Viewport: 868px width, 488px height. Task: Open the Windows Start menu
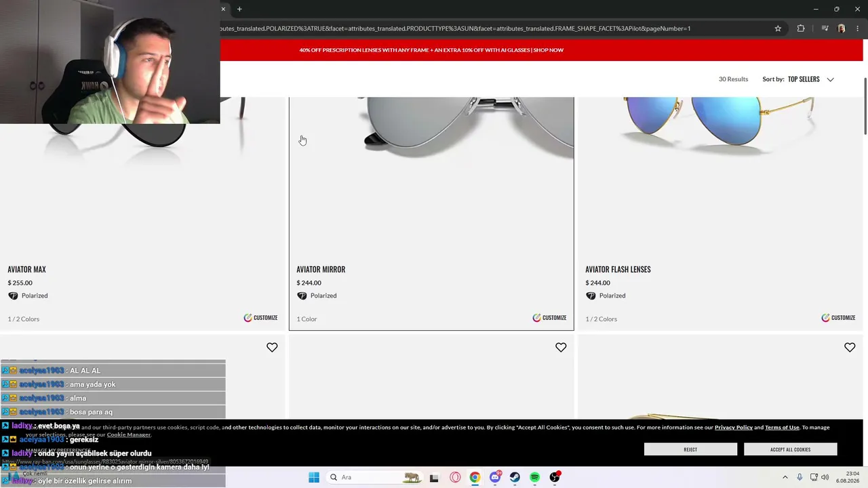pyautogui.click(x=314, y=477)
